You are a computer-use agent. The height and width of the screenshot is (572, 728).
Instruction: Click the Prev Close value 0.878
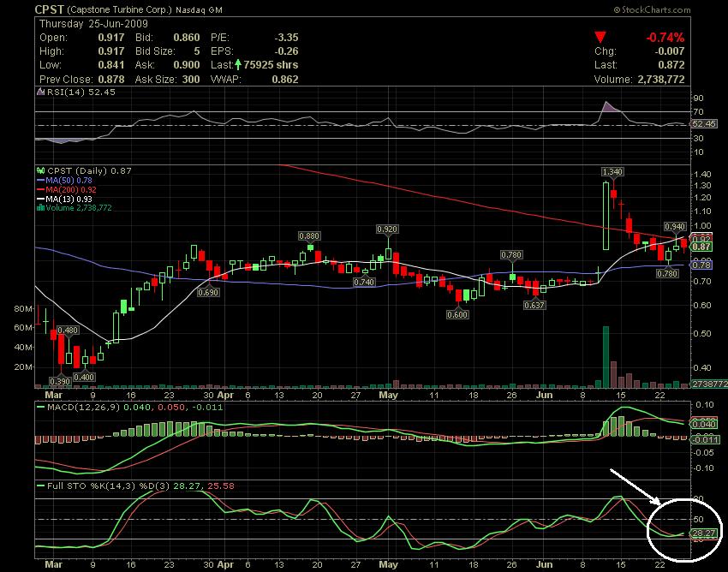111,80
